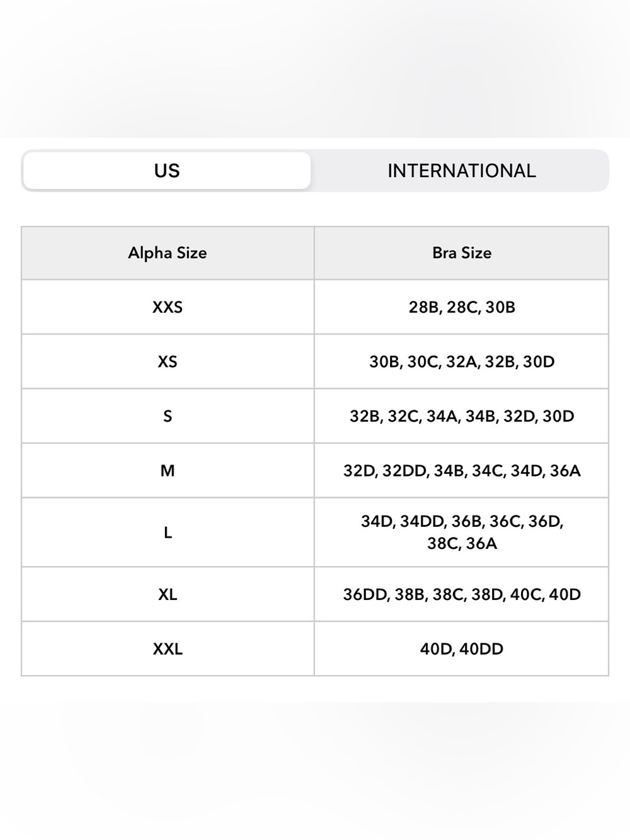Select the US size tab
This screenshot has width=630, height=840.
(x=167, y=171)
